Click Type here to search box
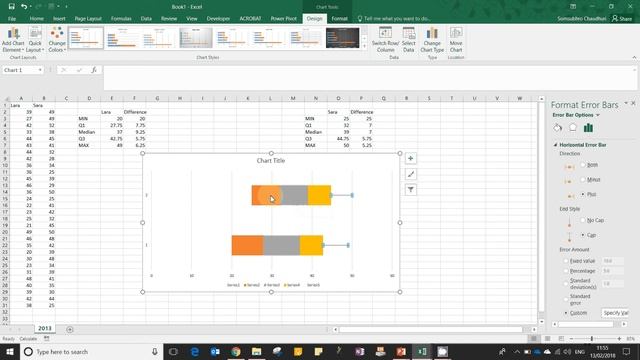The height and width of the screenshot is (360, 640). click(91, 351)
